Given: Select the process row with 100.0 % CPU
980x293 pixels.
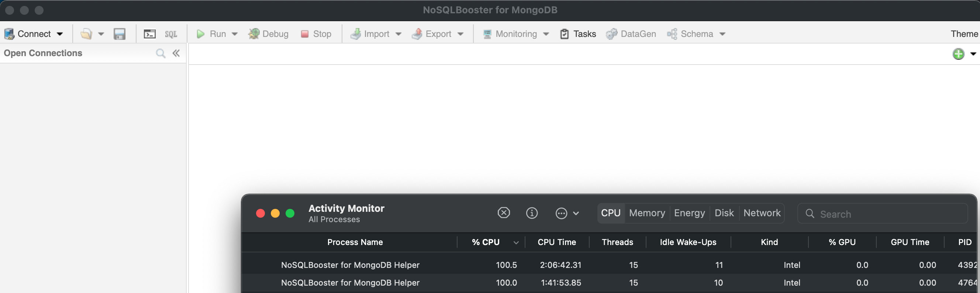Looking at the screenshot, I should point(609,283).
